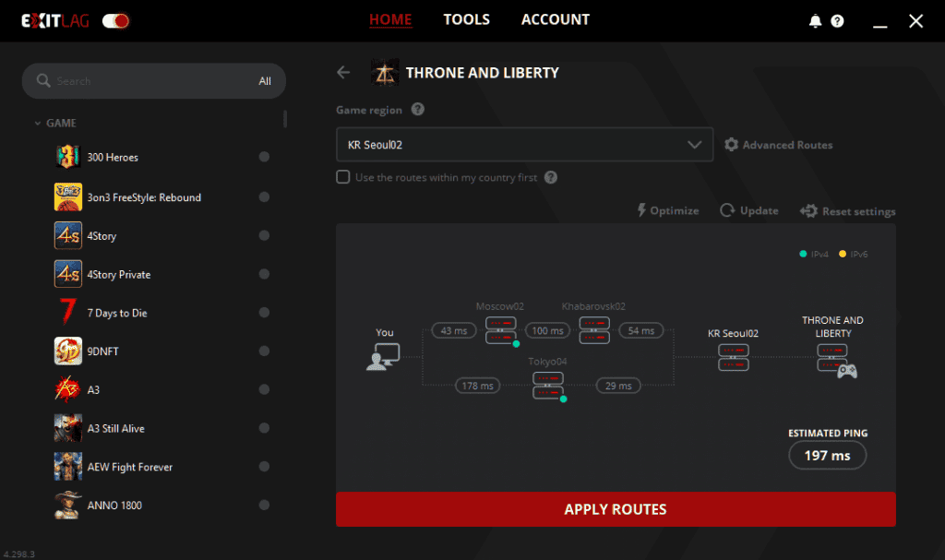
Task: Click the 29 ms latency badge
Action: pos(618,386)
